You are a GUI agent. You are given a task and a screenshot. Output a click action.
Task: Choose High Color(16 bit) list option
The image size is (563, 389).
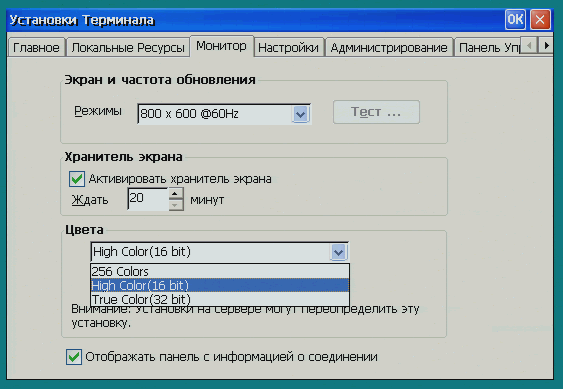pyautogui.click(x=220, y=285)
